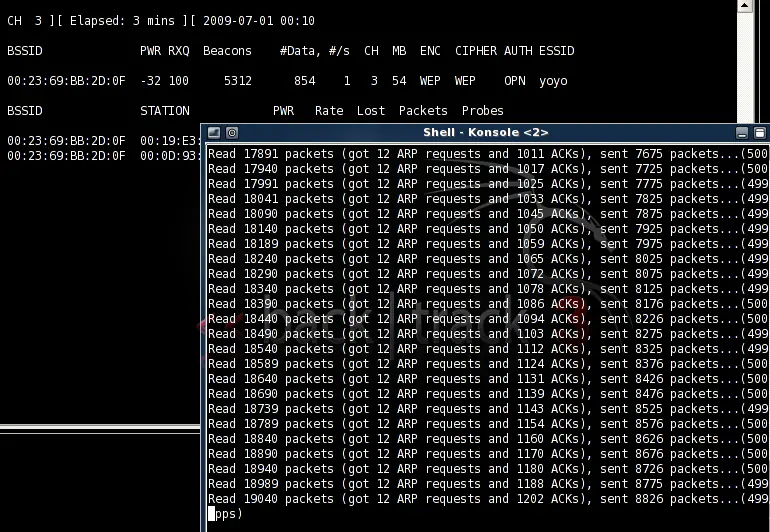Click the 'STATION' column header
The width and height of the screenshot is (770, 532).
(x=165, y=111)
